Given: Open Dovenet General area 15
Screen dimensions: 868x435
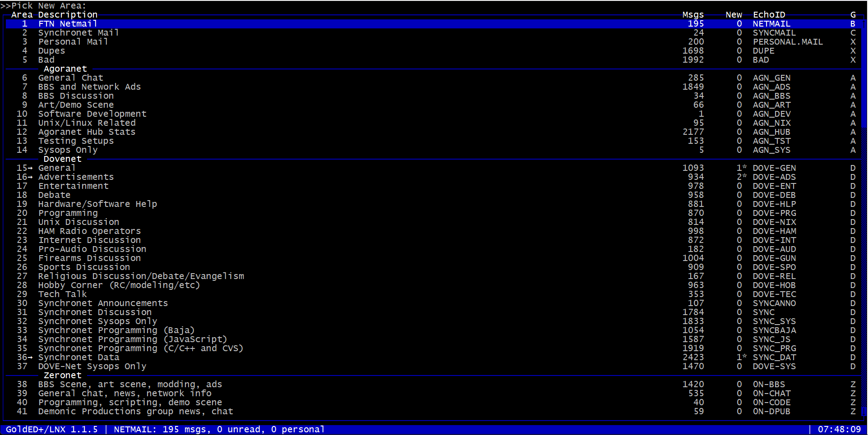Looking at the screenshot, I should coord(434,168).
